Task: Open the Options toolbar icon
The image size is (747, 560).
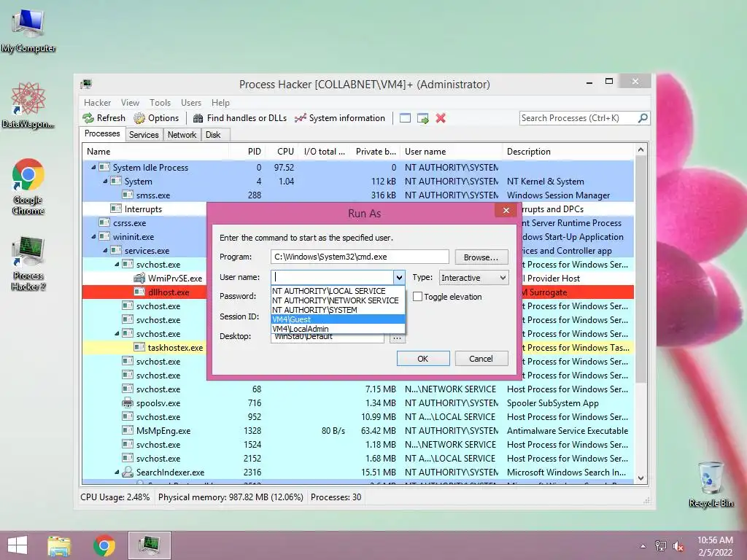Action: tap(139, 118)
